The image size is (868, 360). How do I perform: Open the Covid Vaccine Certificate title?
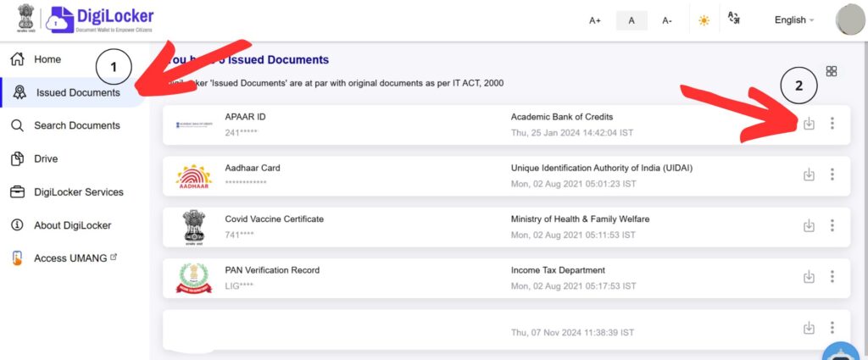[x=274, y=219]
